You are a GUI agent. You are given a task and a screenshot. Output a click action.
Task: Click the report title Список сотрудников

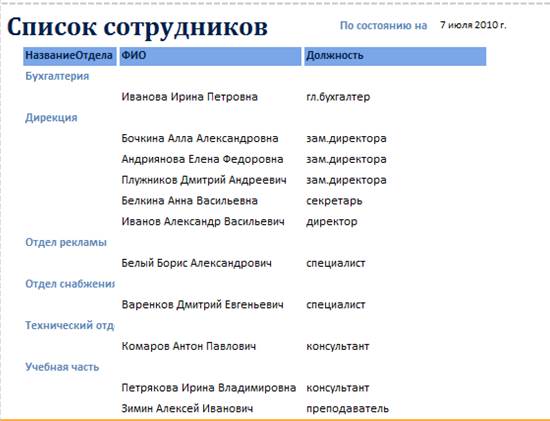click(137, 28)
